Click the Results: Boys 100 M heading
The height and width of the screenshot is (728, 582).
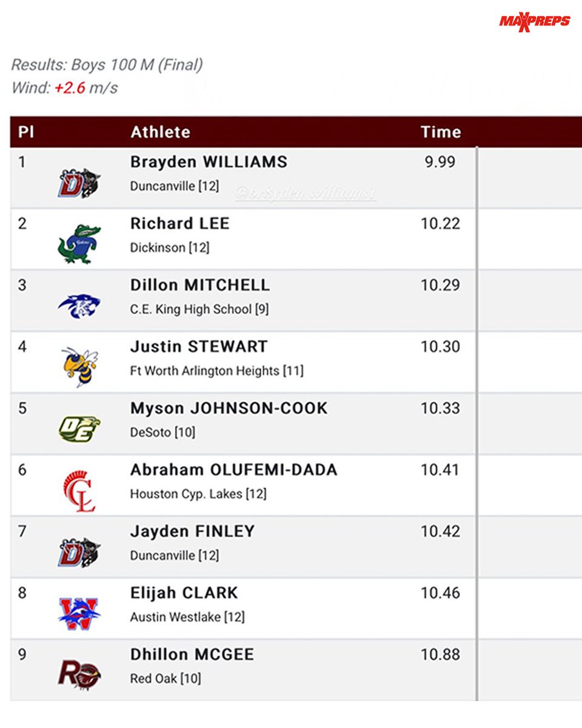[107, 65]
